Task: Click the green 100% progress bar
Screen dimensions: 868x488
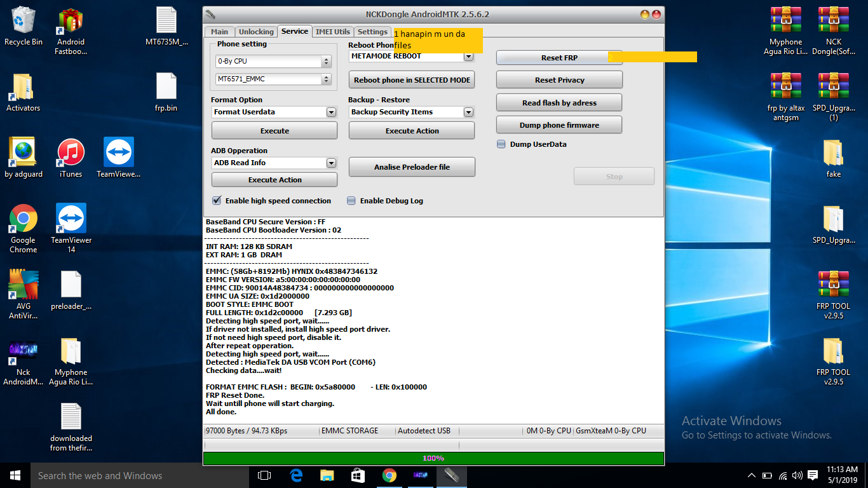Action: pyautogui.click(x=433, y=458)
